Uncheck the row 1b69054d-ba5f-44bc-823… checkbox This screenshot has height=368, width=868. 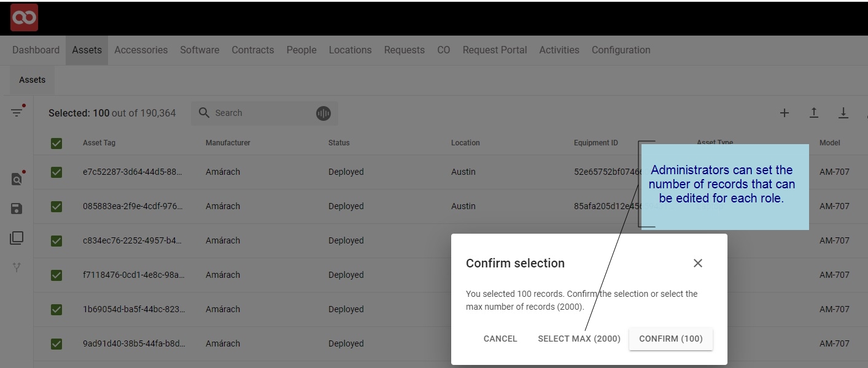pyautogui.click(x=56, y=310)
